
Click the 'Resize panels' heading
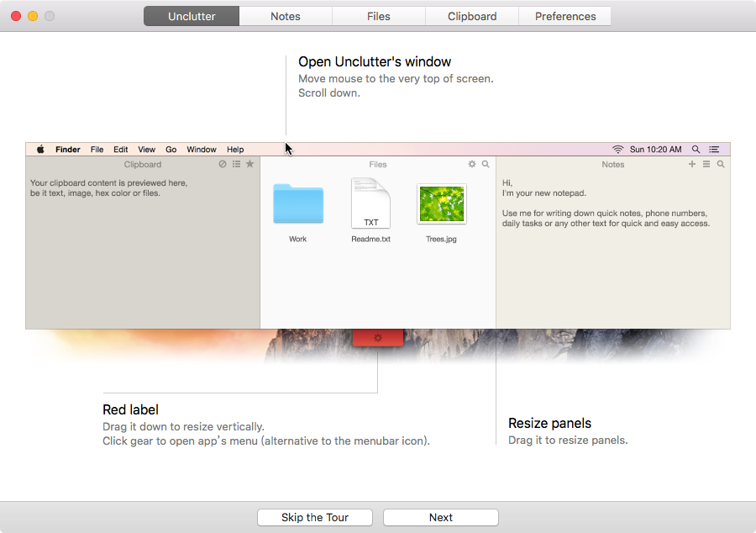(549, 423)
